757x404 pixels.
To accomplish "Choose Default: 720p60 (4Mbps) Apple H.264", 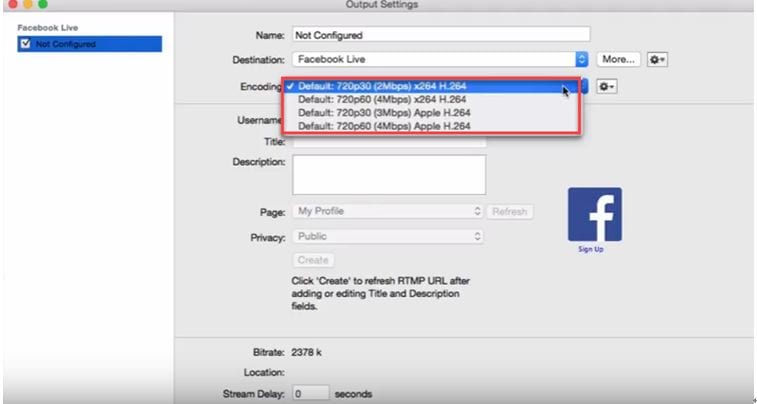I will click(x=431, y=126).
